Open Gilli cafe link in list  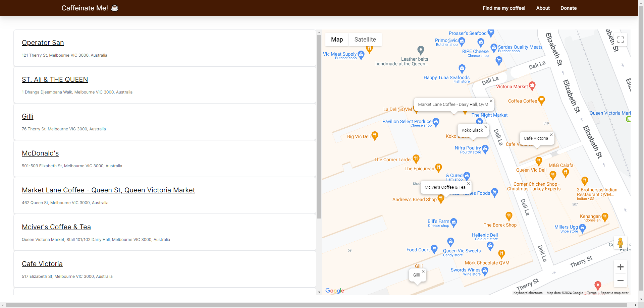(28, 116)
